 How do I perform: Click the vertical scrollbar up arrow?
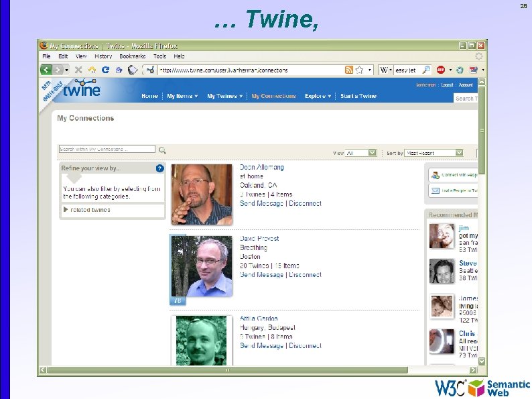click(482, 82)
